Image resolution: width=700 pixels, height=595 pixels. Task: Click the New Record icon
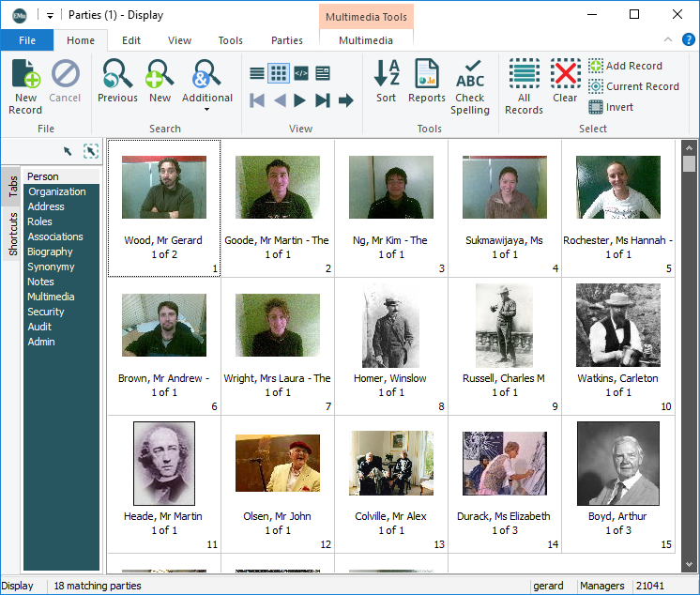coord(25,84)
